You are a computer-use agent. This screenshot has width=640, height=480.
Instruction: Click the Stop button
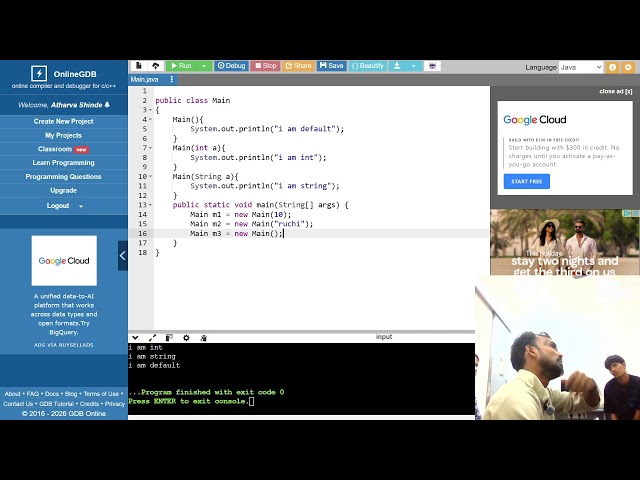pyautogui.click(x=266, y=66)
